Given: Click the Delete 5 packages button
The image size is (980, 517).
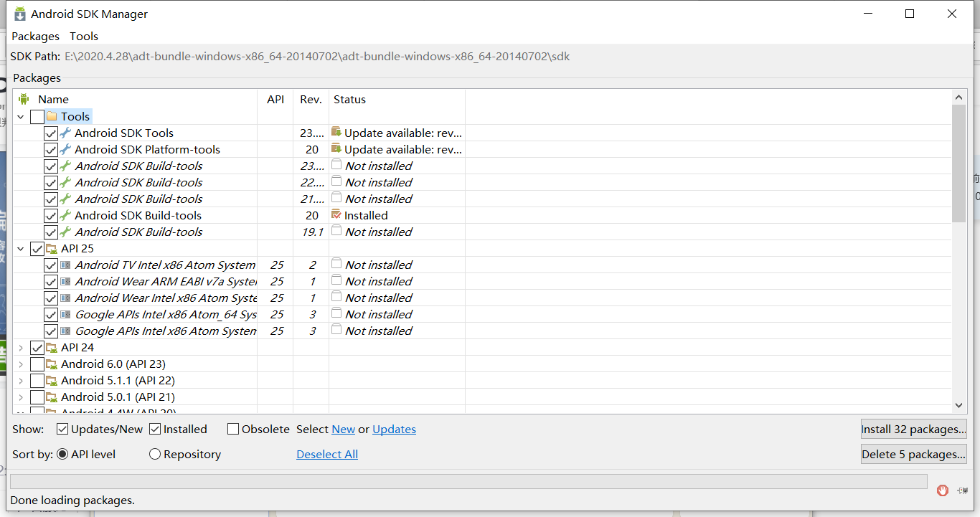Looking at the screenshot, I should 914,454.
